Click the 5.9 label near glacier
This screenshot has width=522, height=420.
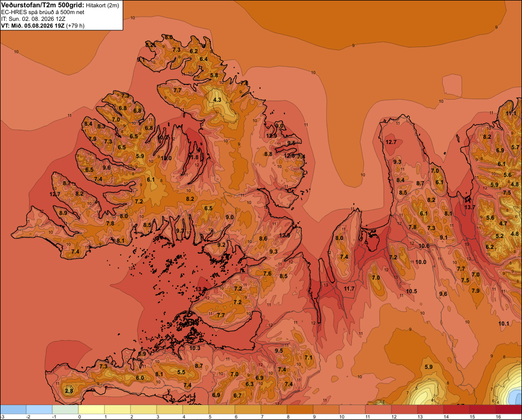[429, 367]
